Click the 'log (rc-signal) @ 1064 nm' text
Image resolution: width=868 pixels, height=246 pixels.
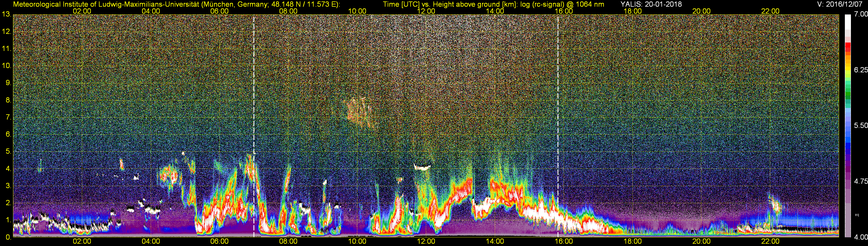(562, 4)
